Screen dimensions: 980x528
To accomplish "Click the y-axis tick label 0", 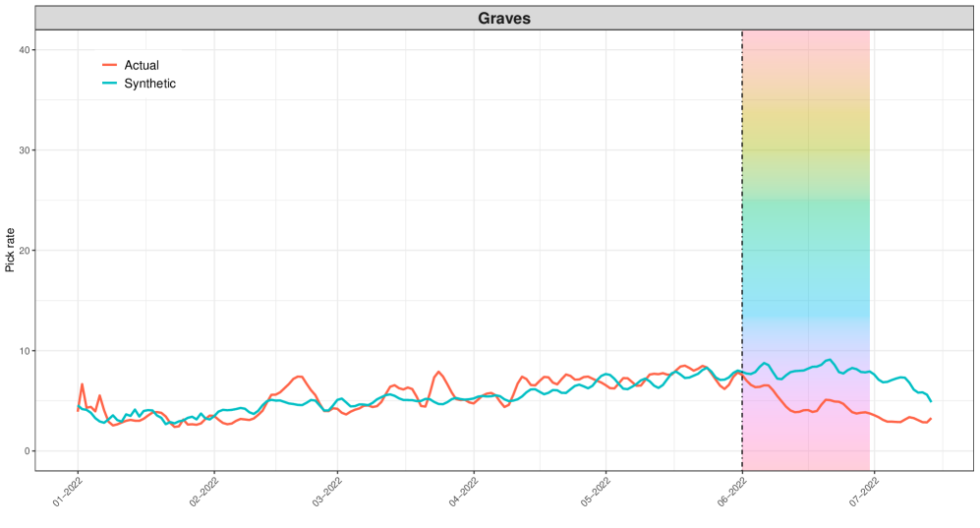I will pos(28,451).
